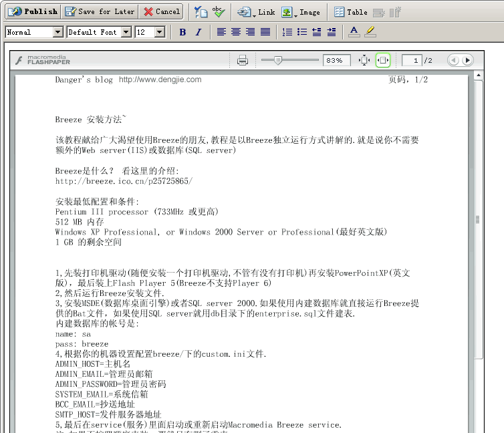Click the '512 MB 内存' line
Screen dimensions: 504x433
pos(80,222)
